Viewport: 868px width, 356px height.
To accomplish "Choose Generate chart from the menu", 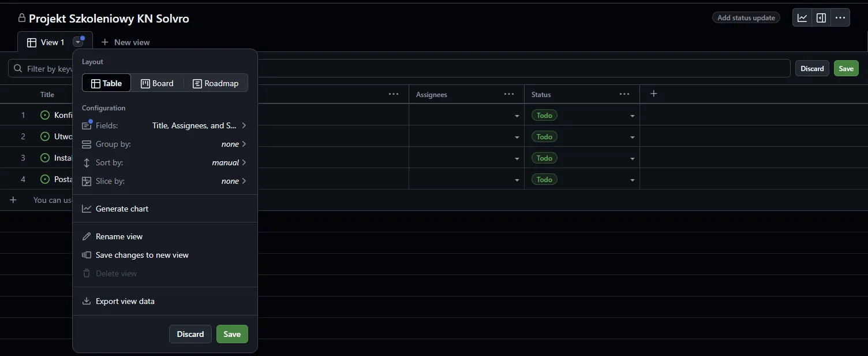I will 122,209.
